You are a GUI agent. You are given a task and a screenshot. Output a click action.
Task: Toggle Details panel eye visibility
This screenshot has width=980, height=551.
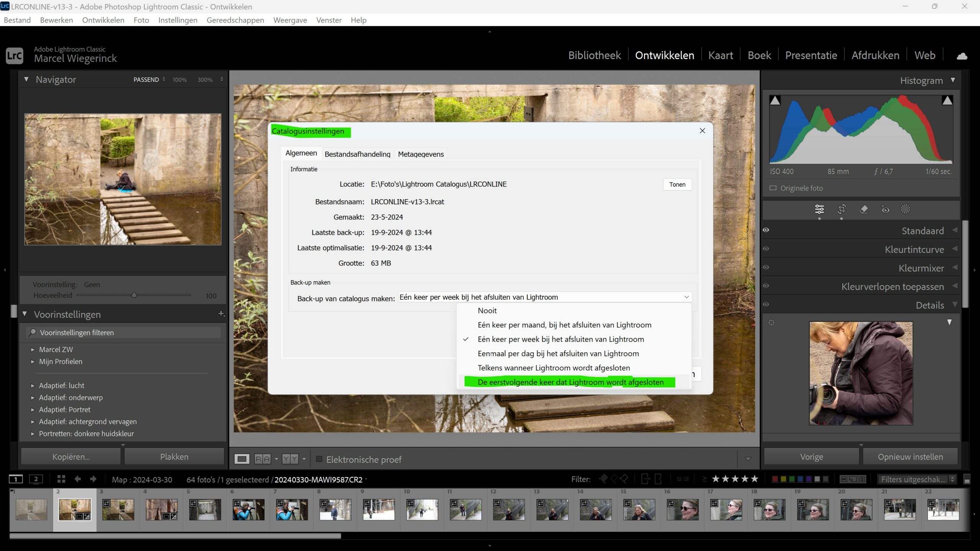(766, 305)
